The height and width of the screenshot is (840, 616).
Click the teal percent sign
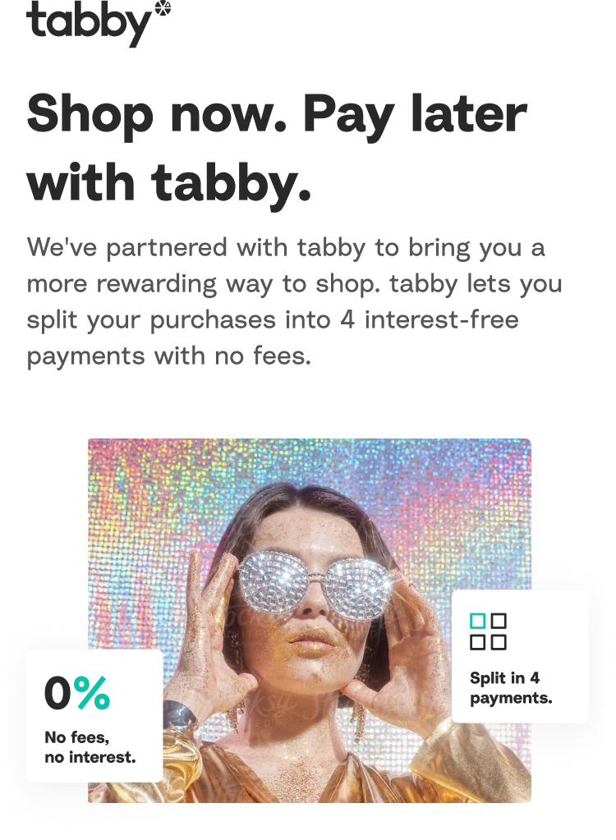[x=92, y=693]
